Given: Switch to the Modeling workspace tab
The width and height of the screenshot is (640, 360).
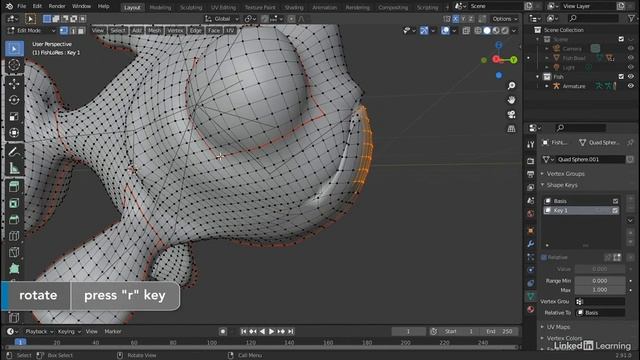Looking at the screenshot, I should click(160, 7).
